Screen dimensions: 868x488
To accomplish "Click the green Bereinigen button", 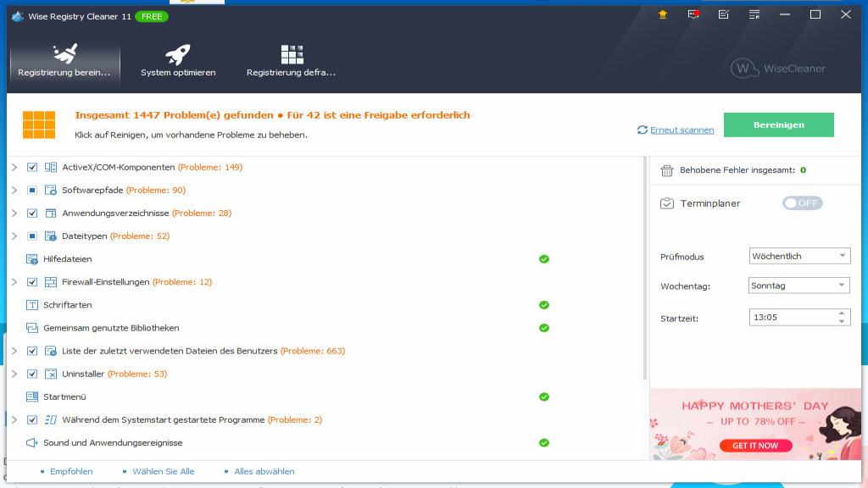I will point(778,125).
